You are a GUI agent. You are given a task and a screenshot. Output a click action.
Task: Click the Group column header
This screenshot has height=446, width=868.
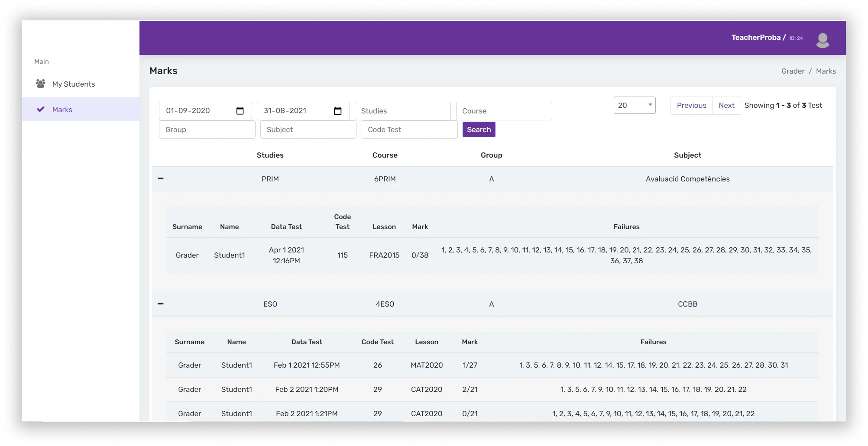point(491,155)
